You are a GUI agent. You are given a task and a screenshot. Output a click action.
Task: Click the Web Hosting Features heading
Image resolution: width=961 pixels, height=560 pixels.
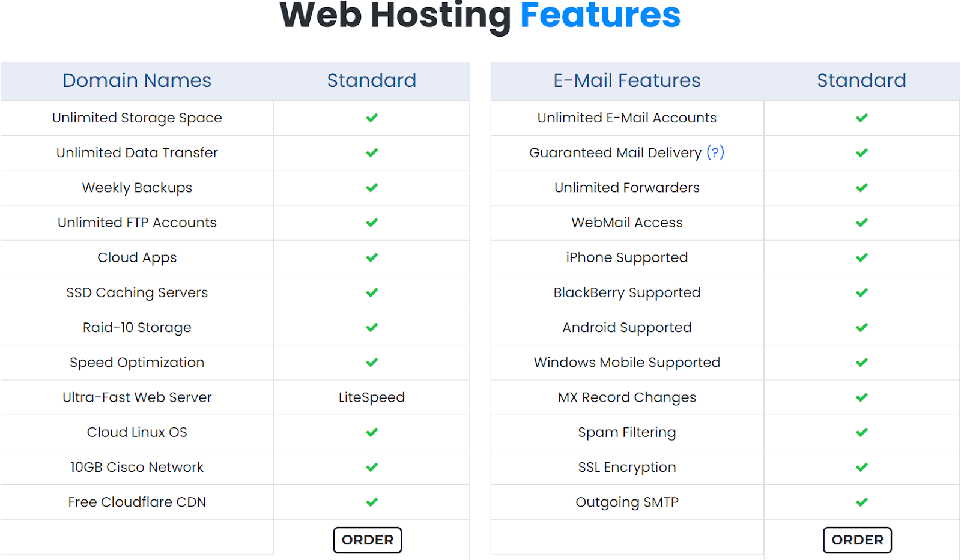480,16
